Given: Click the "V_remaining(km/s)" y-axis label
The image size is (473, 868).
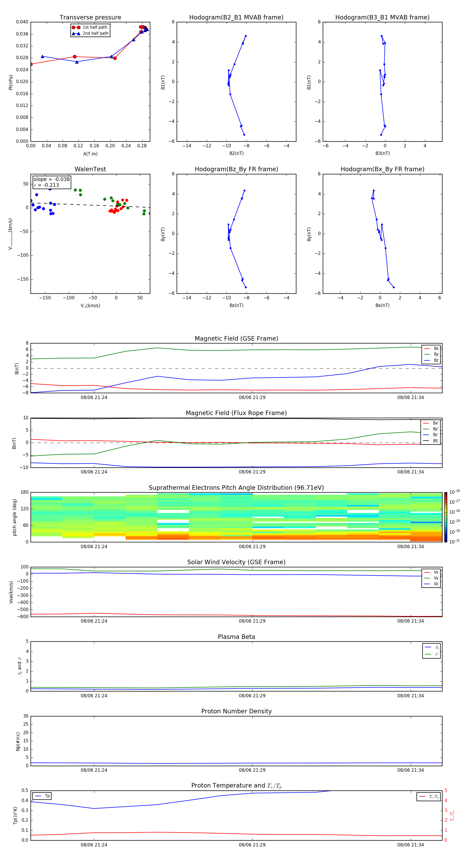Looking at the screenshot, I should tap(11, 234).
